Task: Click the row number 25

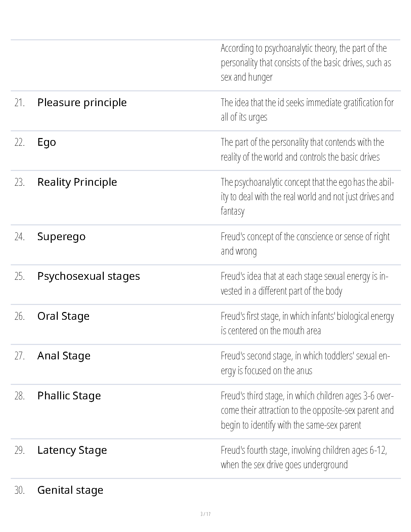Action: pyautogui.click(x=19, y=276)
